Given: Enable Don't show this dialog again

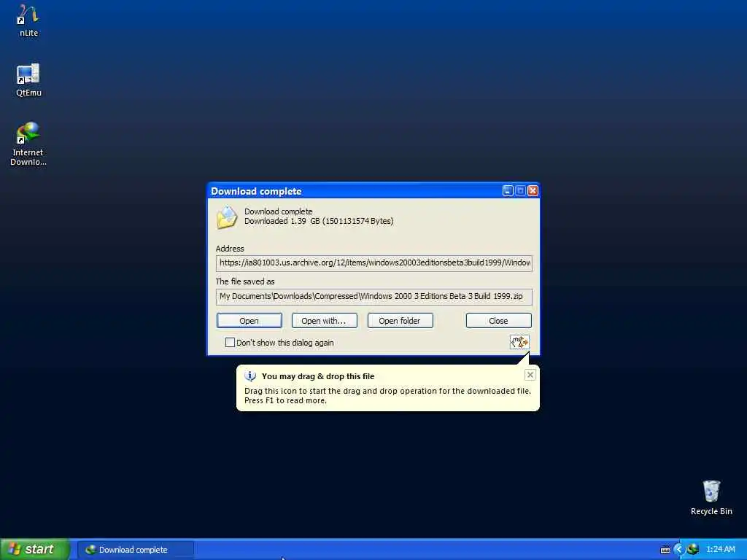Looking at the screenshot, I should point(230,343).
